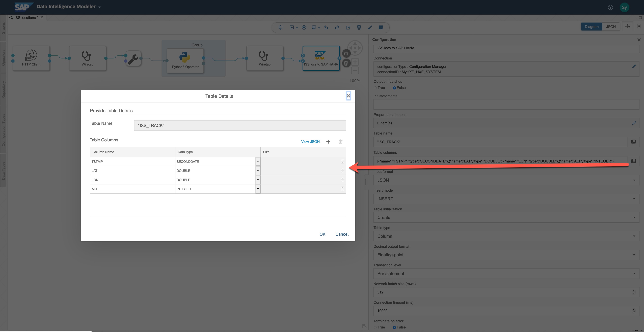Open TSTMP data type dropdown
The width and height of the screenshot is (644, 332).
(x=258, y=161)
